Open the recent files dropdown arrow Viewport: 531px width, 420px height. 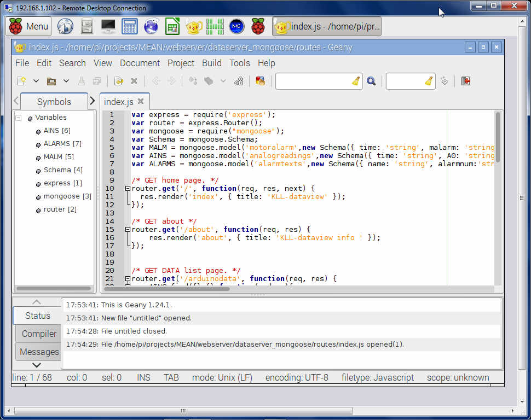[66, 81]
